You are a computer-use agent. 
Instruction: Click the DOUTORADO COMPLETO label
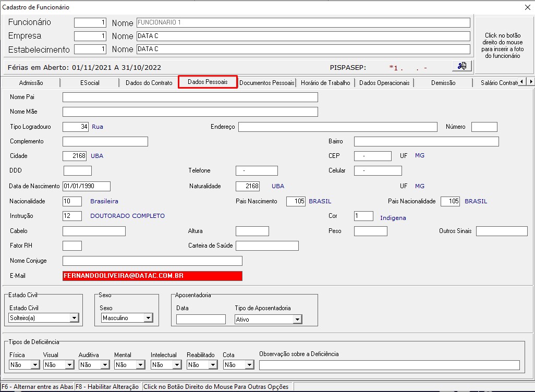pos(127,216)
